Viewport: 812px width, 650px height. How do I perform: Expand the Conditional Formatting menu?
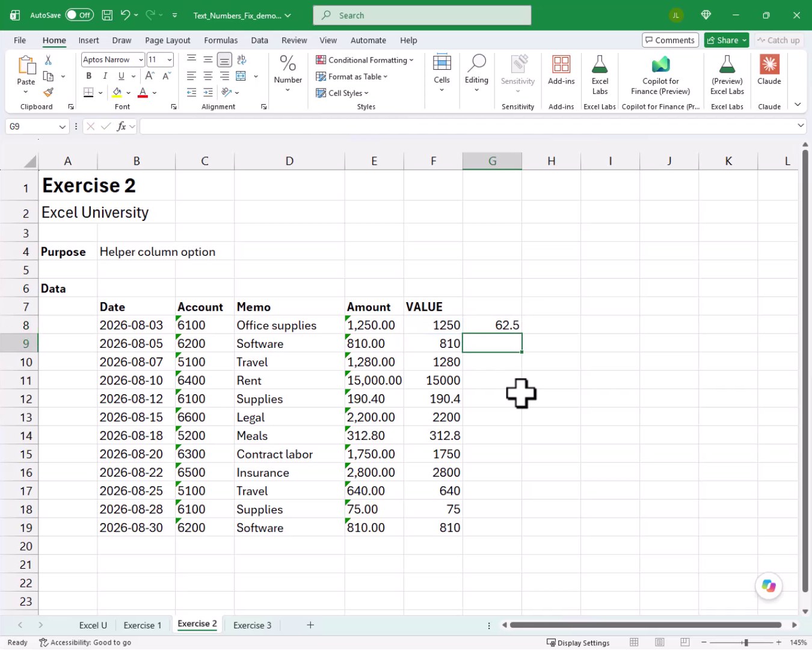click(x=364, y=60)
